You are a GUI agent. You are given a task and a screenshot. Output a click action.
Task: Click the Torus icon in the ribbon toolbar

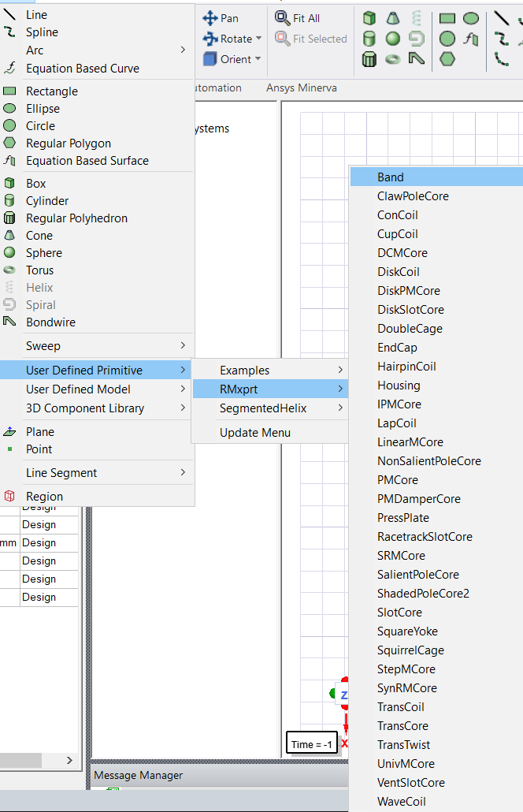pos(392,59)
